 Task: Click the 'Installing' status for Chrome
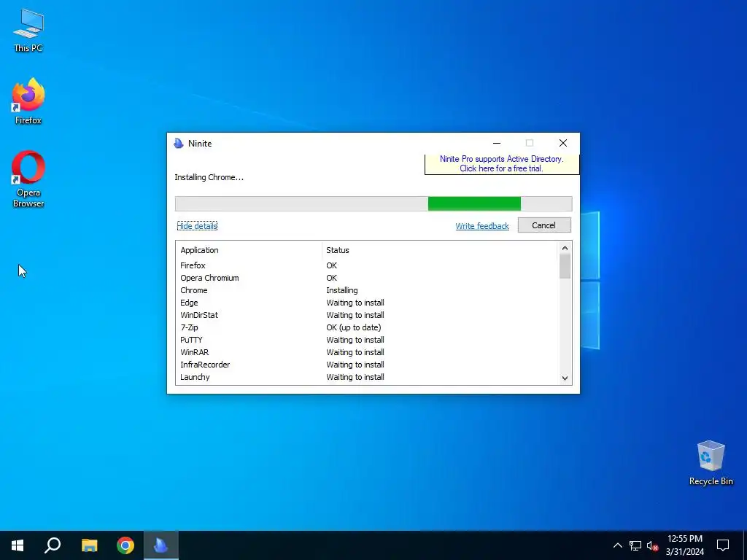click(342, 290)
